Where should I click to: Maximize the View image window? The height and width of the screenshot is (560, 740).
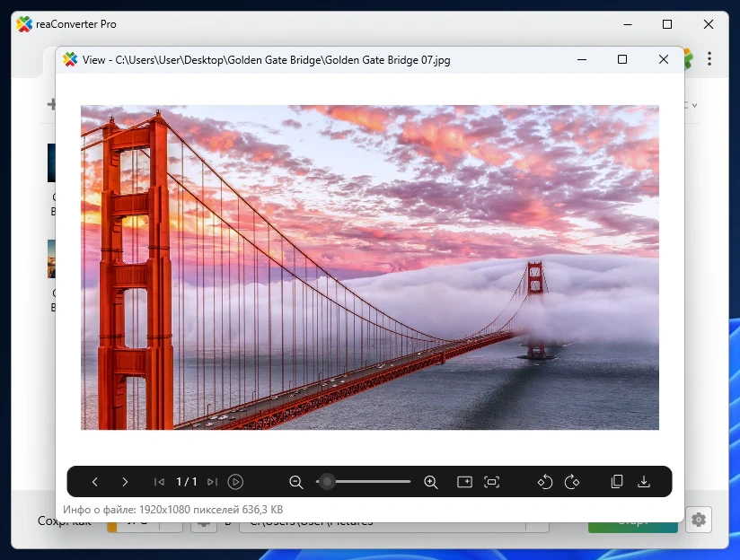pyautogui.click(x=622, y=59)
